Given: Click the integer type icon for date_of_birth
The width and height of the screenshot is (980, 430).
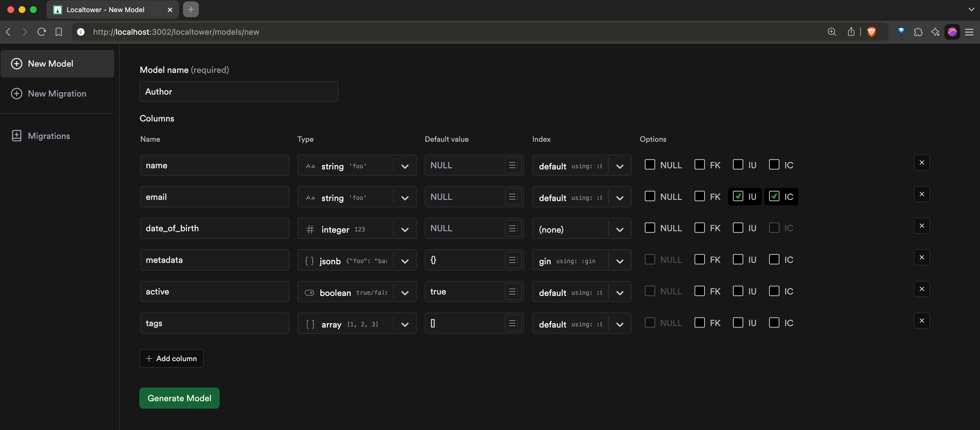Looking at the screenshot, I should 309,228.
